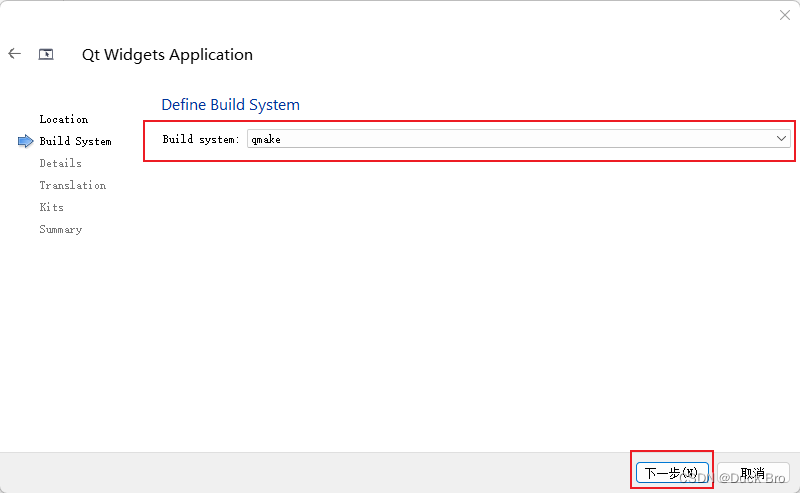Go to the Translation wizard step
This screenshot has height=493, width=800.
pos(72,185)
